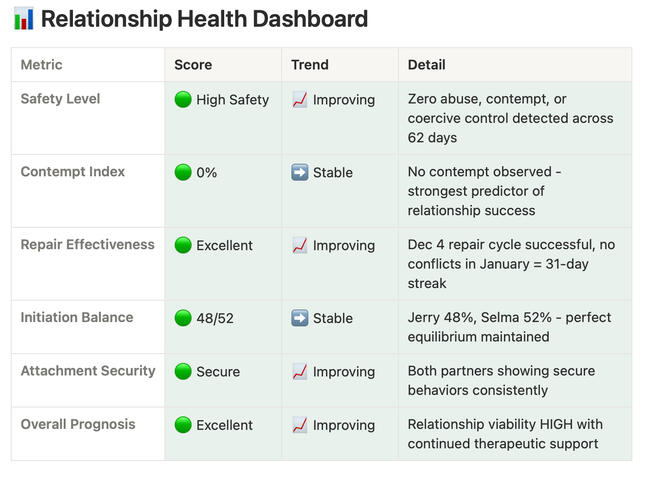Click the green circle next to 0%
Image resolution: width=645 pixels, height=477 pixels.
tap(183, 172)
